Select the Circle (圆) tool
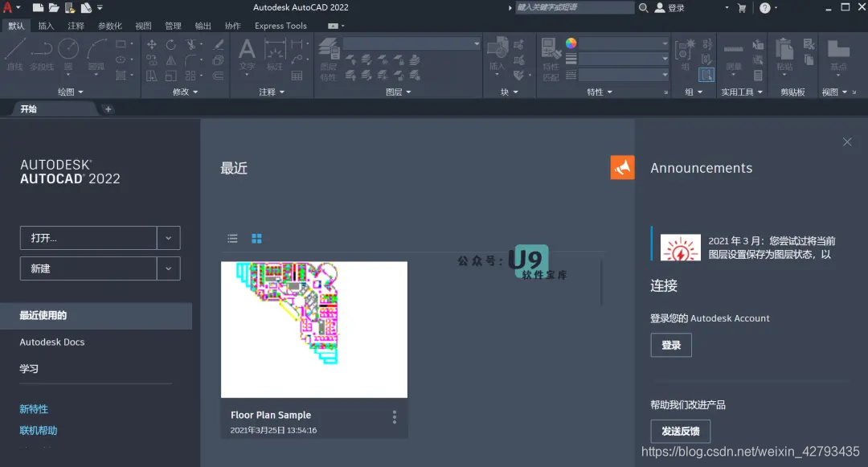Screen dimensions: 868x467 [68, 54]
